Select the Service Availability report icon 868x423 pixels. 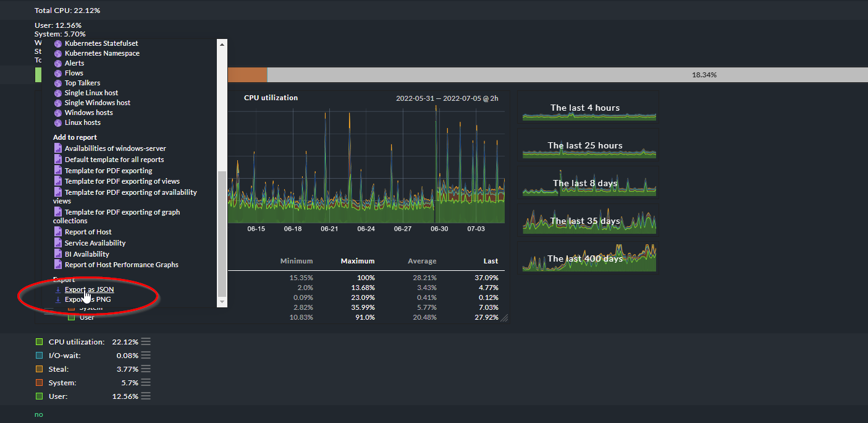(x=59, y=243)
